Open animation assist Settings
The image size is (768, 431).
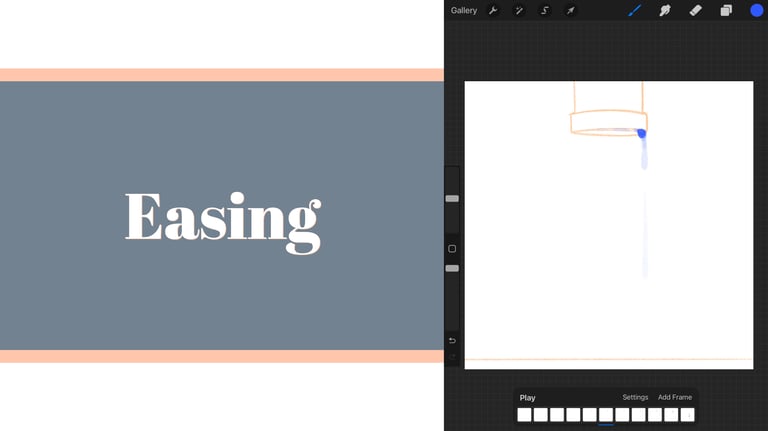tap(635, 397)
